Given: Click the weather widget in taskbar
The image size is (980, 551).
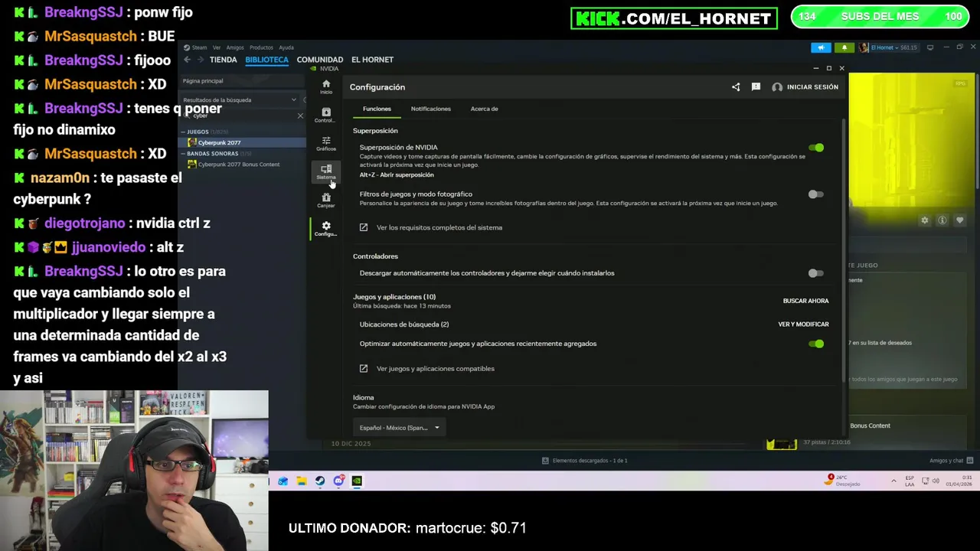Looking at the screenshot, I should (843, 481).
